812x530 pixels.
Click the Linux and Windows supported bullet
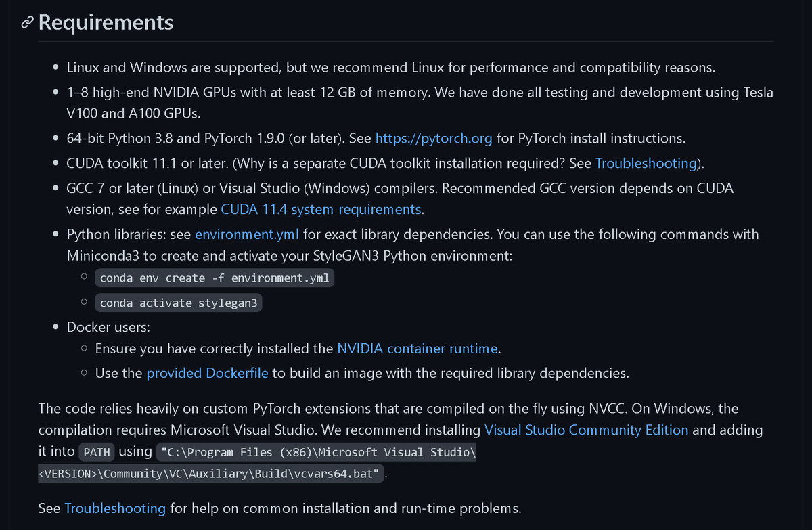390,68
